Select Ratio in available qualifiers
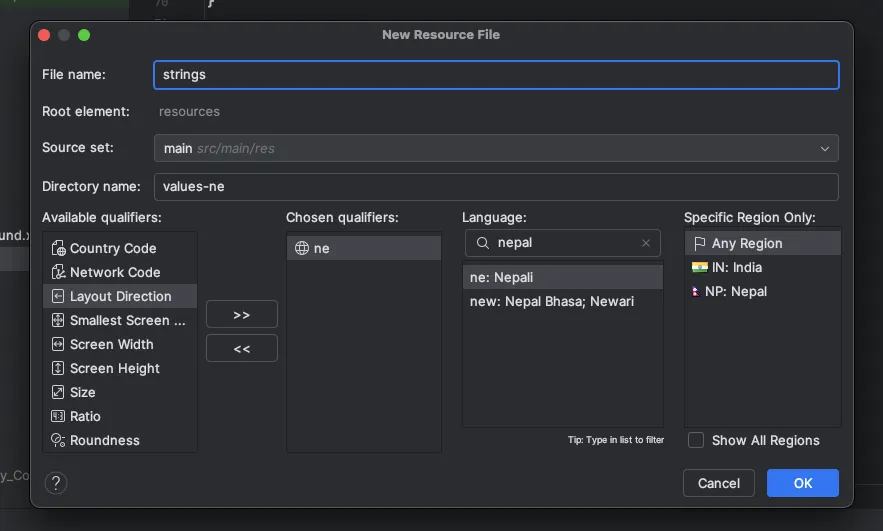883x531 pixels. coord(120,416)
